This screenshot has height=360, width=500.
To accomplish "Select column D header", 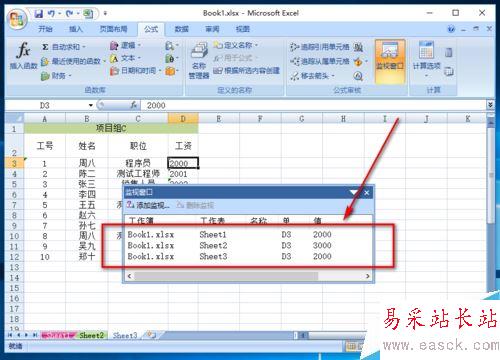I will (183, 119).
